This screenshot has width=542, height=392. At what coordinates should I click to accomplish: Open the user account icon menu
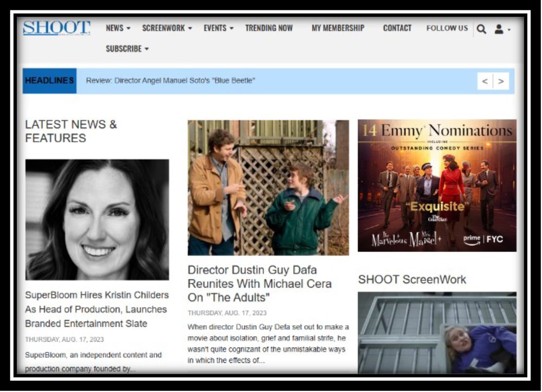(502, 29)
